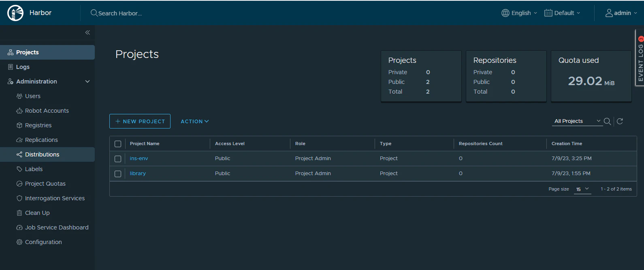Click the Registries box icon

19,125
